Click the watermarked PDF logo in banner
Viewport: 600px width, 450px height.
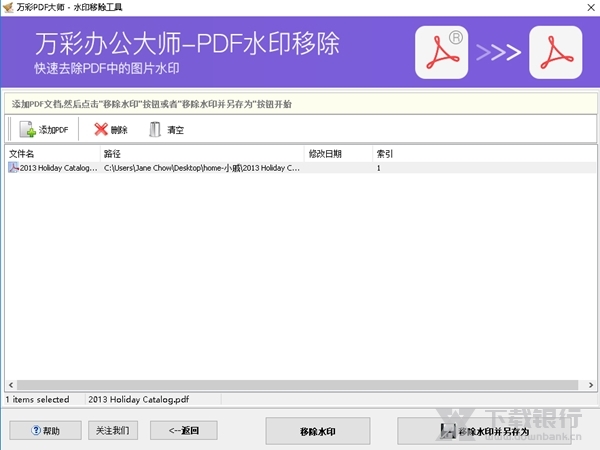(442, 52)
